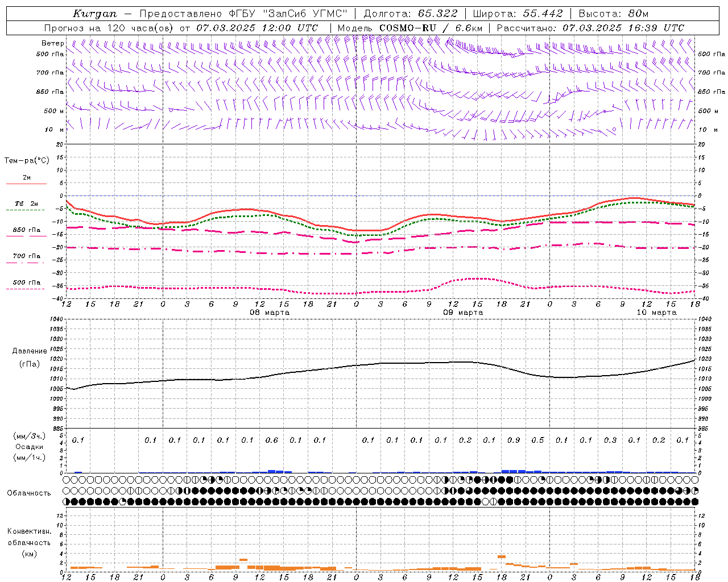The image size is (728, 582).
Task: Click the "500 м" wind level label on left
Action: pos(54,111)
